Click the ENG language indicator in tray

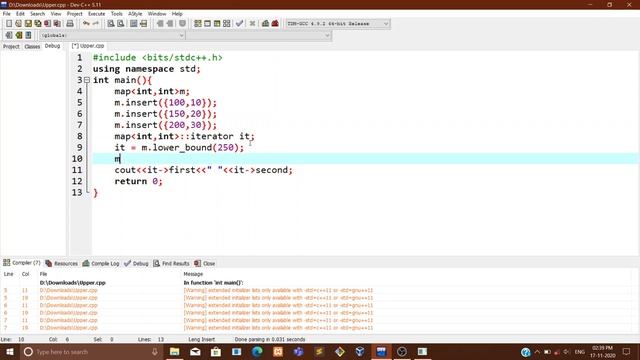pos(580,352)
